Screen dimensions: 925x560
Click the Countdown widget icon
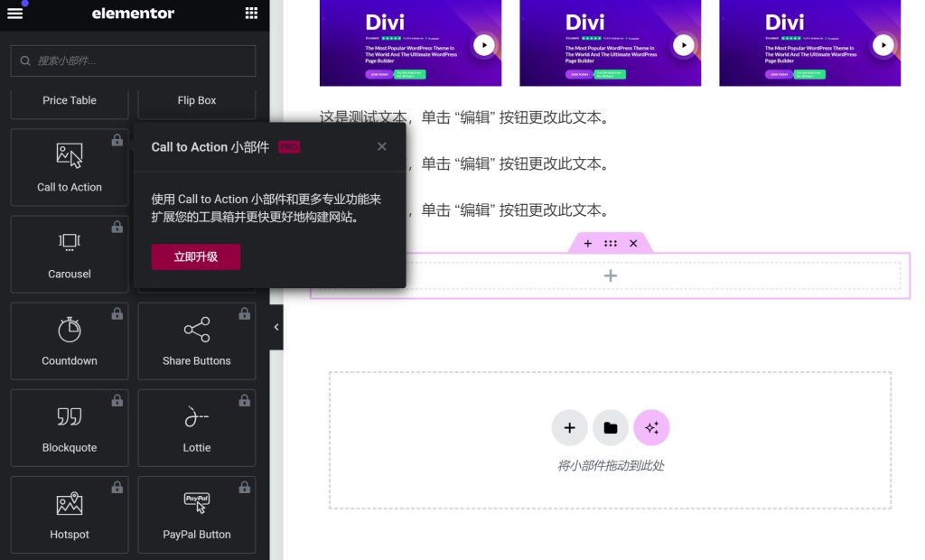pyautogui.click(x=69, y=330)
